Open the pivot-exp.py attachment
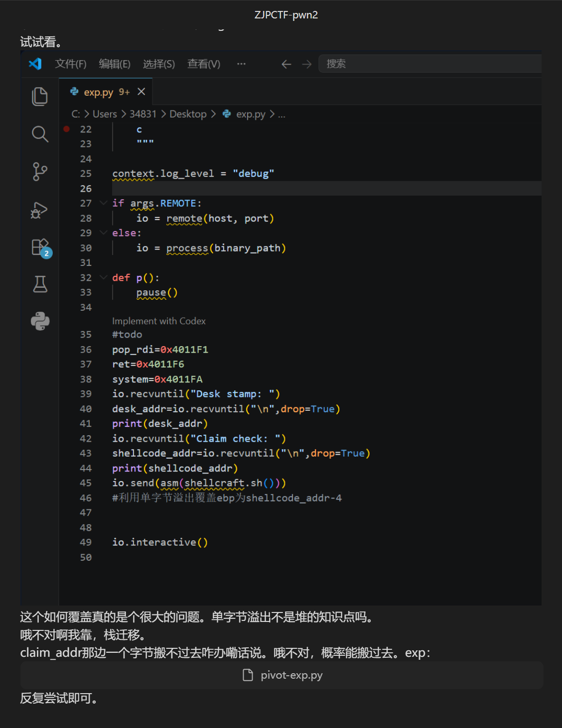The height and width of the screenshot is (728, 562). (281, 675)
